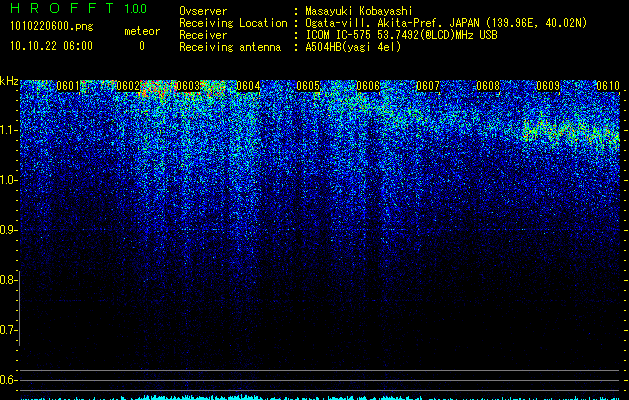Screen dimensions: 629x400
Task: Click the Receiver label
Action: [x=203, y=35]
